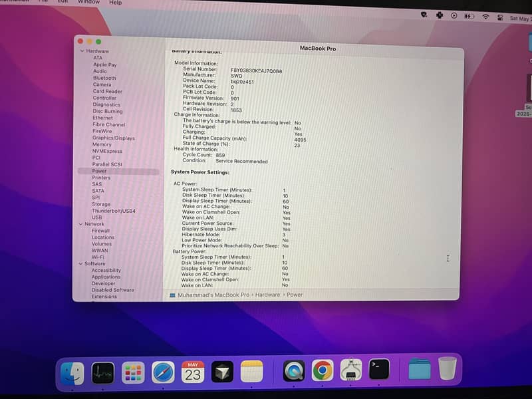Screen dimensions: 532x399
Task: Select Memory in the sidebar
Action: coord(102,144)
